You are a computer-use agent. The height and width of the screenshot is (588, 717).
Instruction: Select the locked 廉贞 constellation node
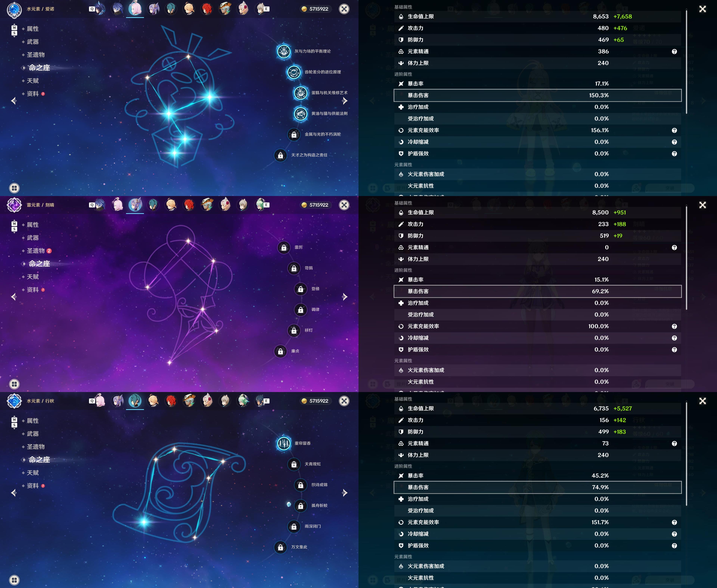[x=281, y=351]
